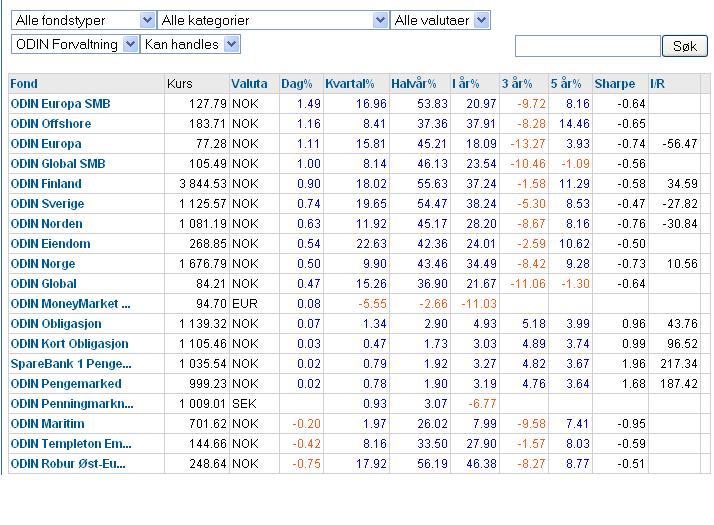714x525 pixels.
Task: Sort by the 3 år% column header
Action: point(517,84)
